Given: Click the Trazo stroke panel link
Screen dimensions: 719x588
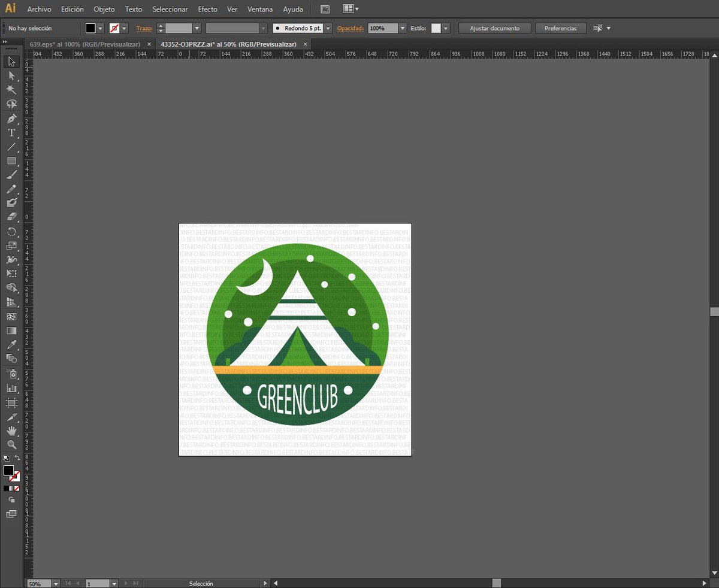Looking at the screenshot, I should pos(144,28).
